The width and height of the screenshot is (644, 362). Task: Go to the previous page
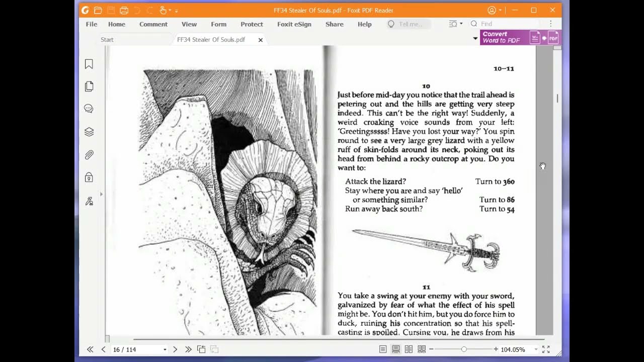coord(103,349)
